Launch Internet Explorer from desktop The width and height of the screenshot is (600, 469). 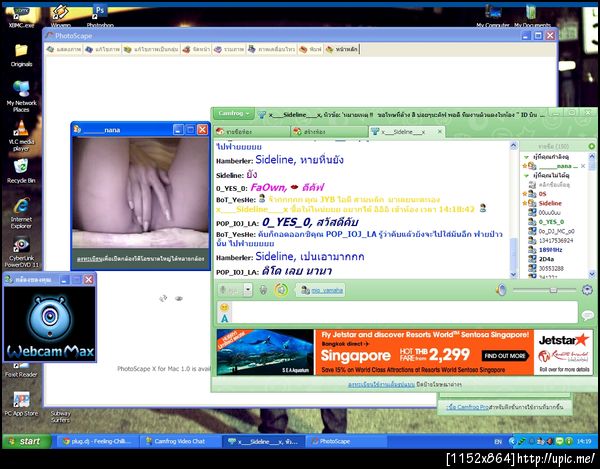click(x=21, y=213)
